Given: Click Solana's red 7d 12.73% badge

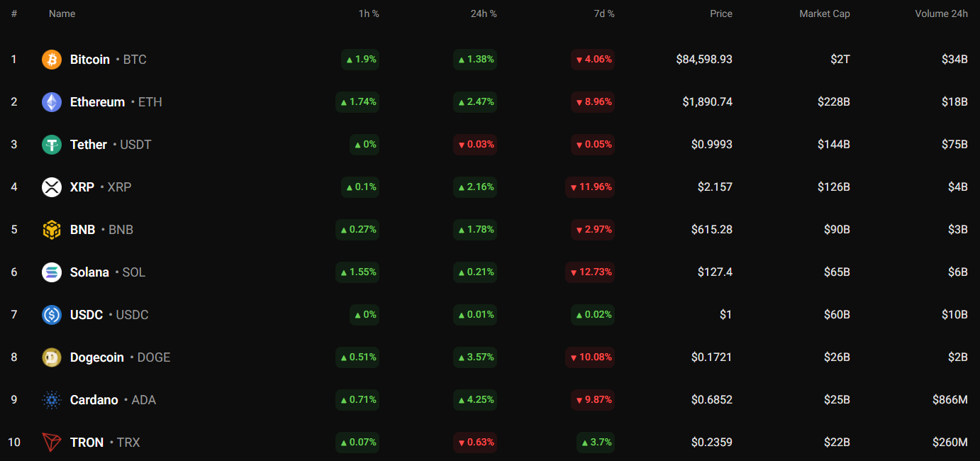Looking at the screenshot, I should (590, 272).
